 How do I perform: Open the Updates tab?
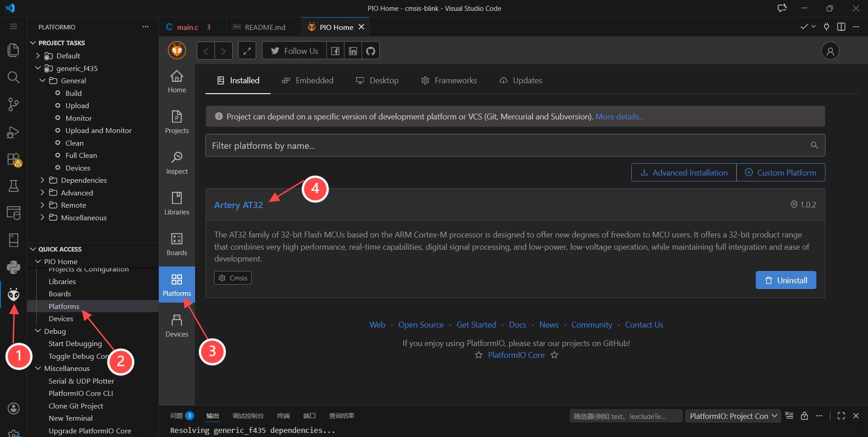(x=521, y=81)
